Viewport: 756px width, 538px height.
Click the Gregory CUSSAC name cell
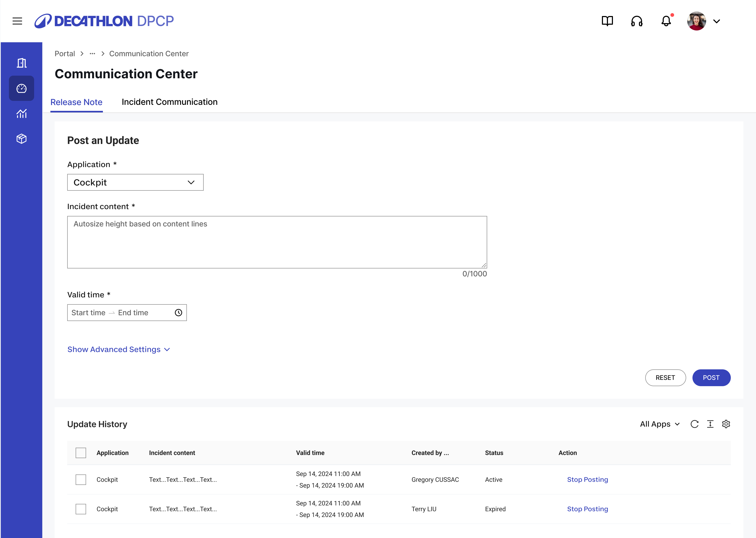click(x=435, y=480)
